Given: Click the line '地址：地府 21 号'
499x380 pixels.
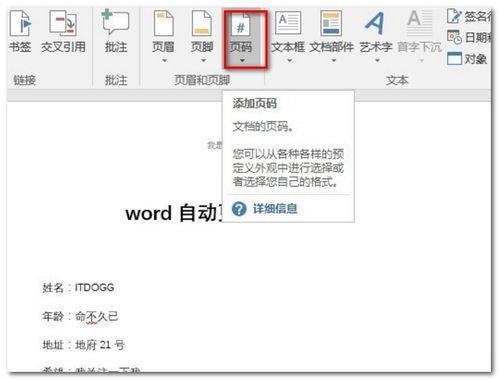Looking at the screenshot, I should [83, 345].
